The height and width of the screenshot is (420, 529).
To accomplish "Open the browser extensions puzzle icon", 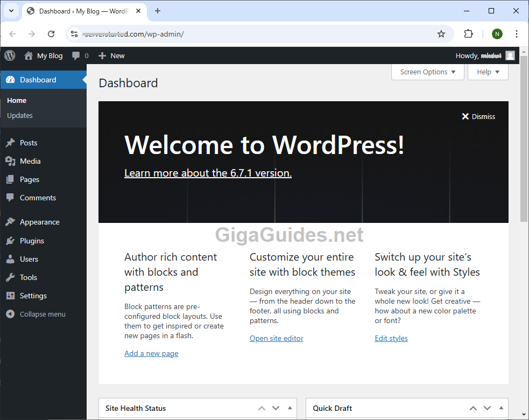I will [x=468, y=34].
